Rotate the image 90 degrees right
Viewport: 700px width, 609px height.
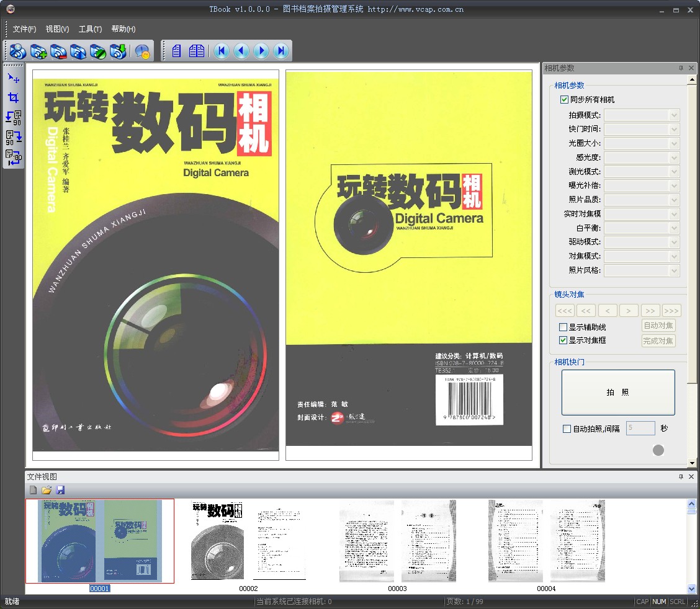point(12,137)
